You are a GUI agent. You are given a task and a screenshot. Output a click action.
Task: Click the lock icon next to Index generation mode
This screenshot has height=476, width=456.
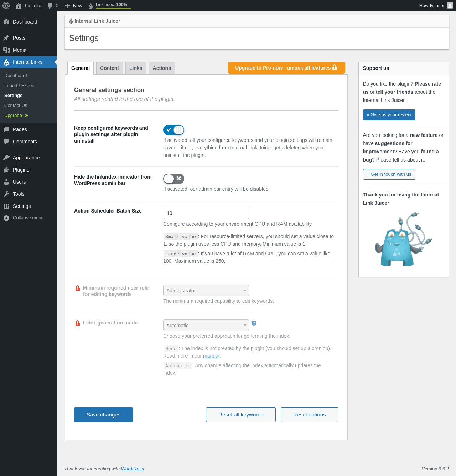78,323
